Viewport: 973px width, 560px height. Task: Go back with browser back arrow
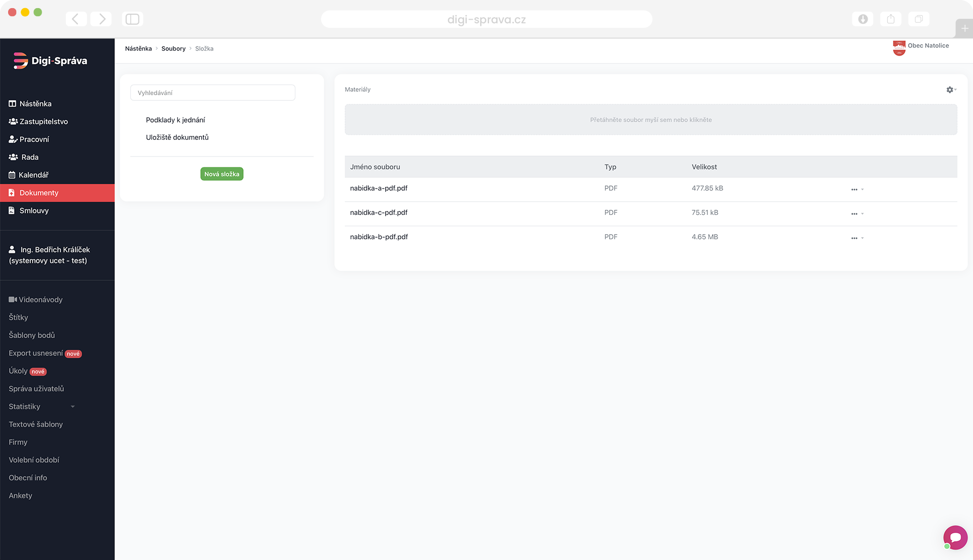coord(76,19)
